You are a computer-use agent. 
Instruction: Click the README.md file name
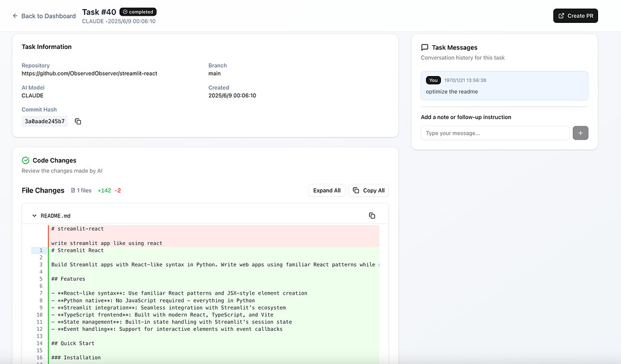click(x=56, y=216)
